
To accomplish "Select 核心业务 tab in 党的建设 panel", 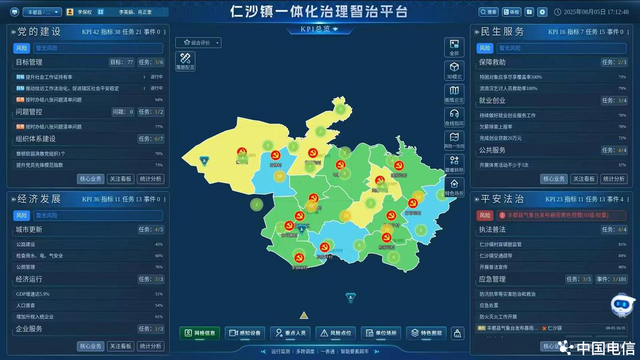I will pos(91,179).
